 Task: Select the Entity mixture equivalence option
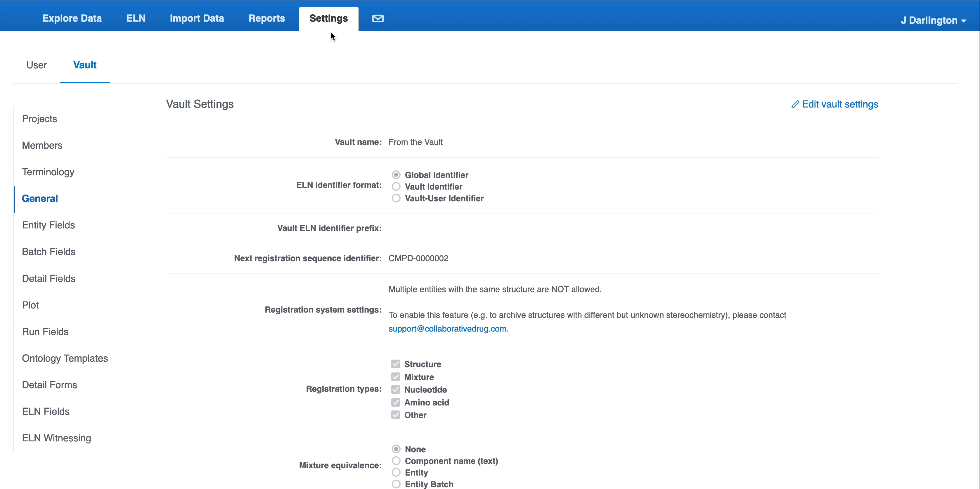coord(396,473)
